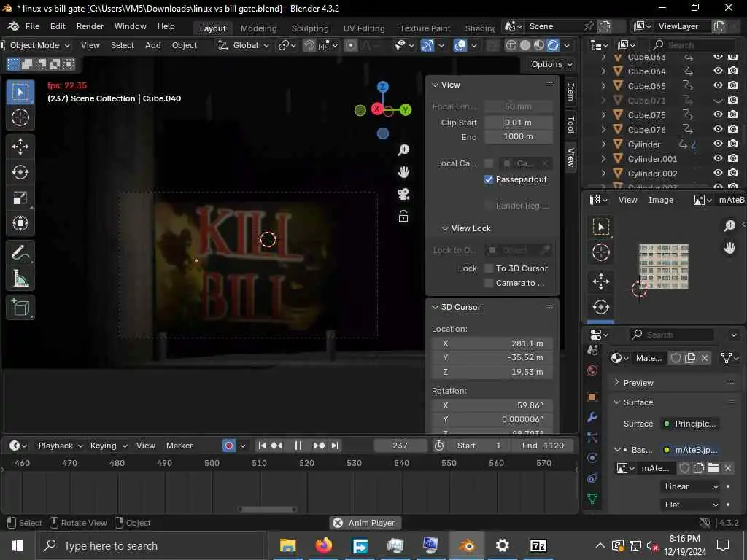Open the Add menu in viewport
Image resolution: width=747 pixels, height=560 pixels.
(x=153, y=45)
